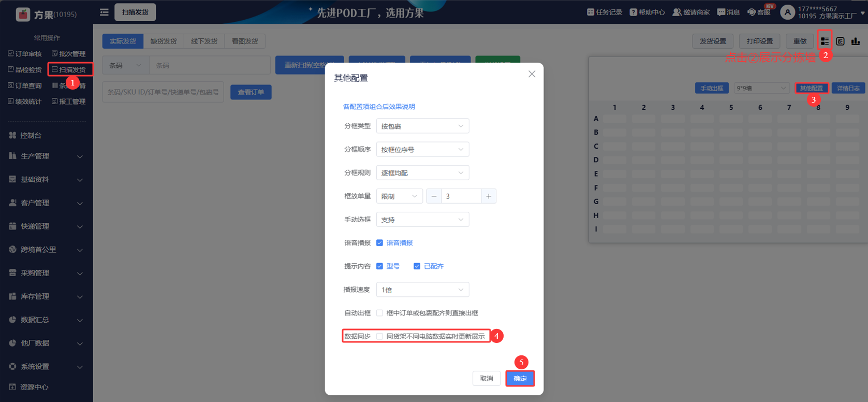Expand 基础资料 sidebar menu
Viewport: 868px width, 402px height.
pos(46,179)
